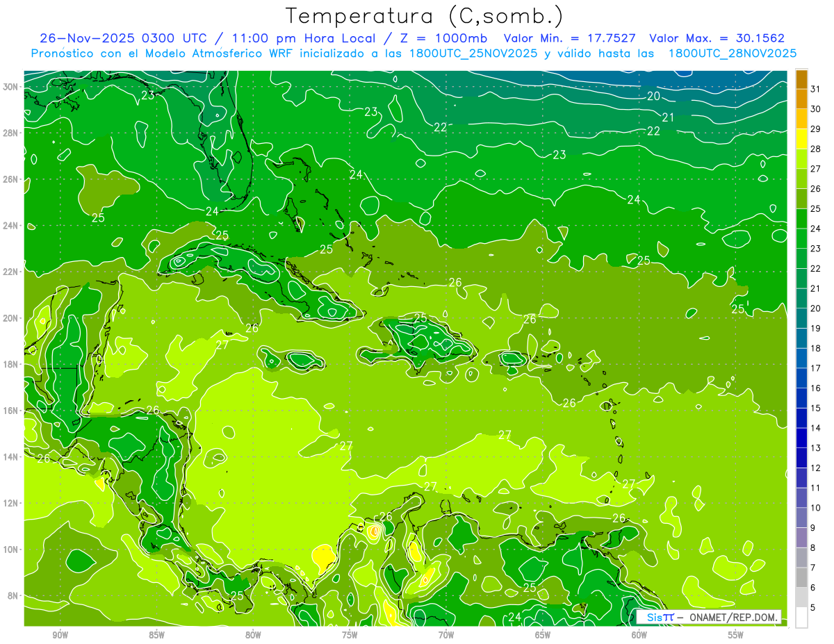This screenshot has height=644, width=834.
Task: Click the '70W' longitude axis label
Action: click(x=446, y=635)
